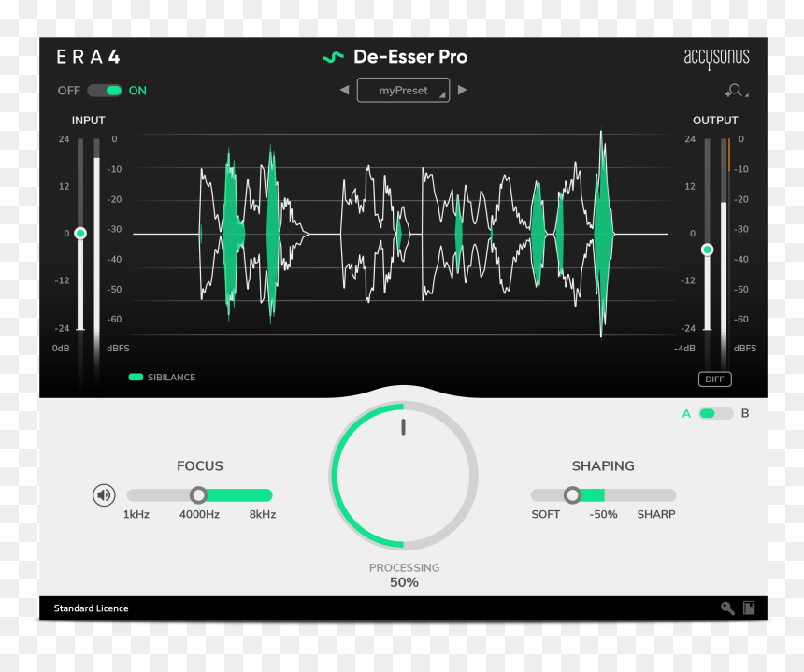Image resolution: width=804 pixels, height=672 pixels.
Task: Open the myPreset dropdown
Action: pyautogui.click(x=403, y=91)
